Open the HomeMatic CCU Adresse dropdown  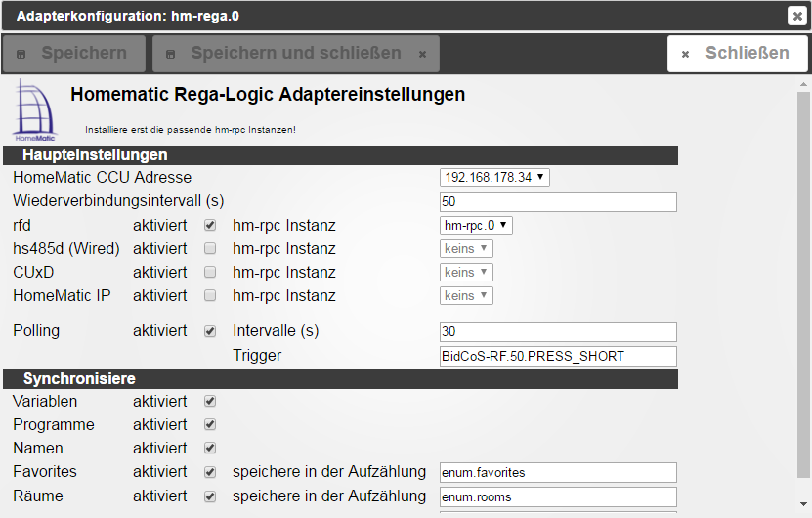click(495, 177)
